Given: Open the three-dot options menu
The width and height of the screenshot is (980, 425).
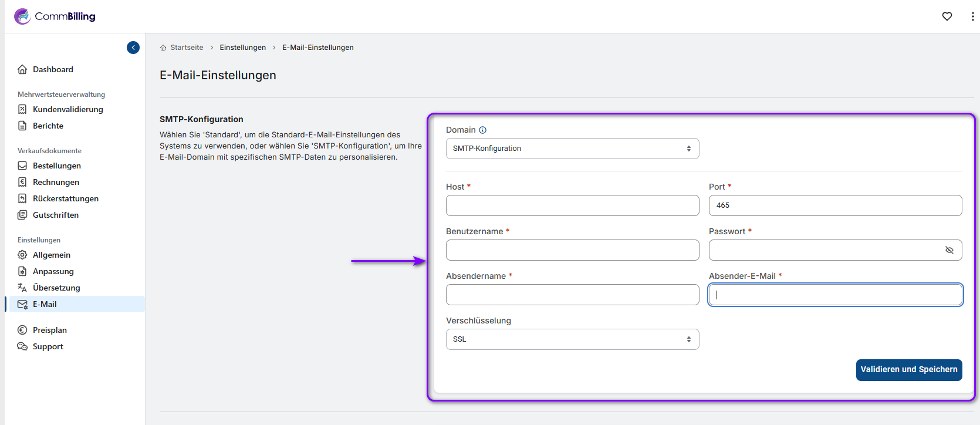Looking at the screenshot, I should coord(972,16).
